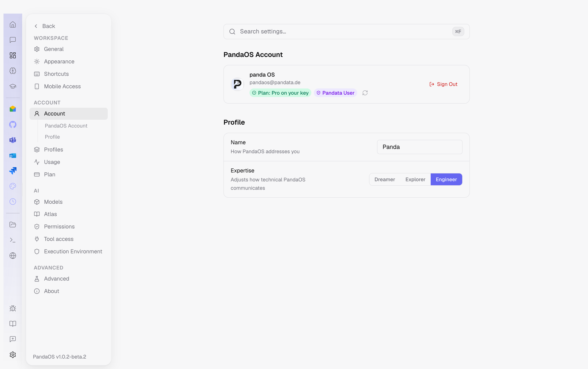Go Back from settings

click(45, 26)
